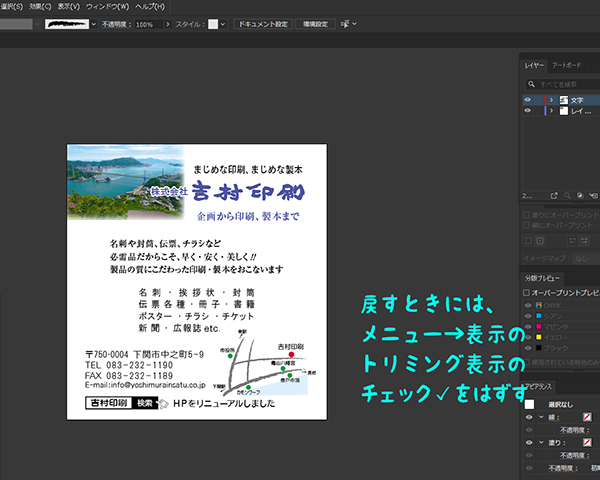Click the hide center point icon in Attributes
Image resolution: width=600 pixels, height=480 pixels.
[x=528, y=241]
